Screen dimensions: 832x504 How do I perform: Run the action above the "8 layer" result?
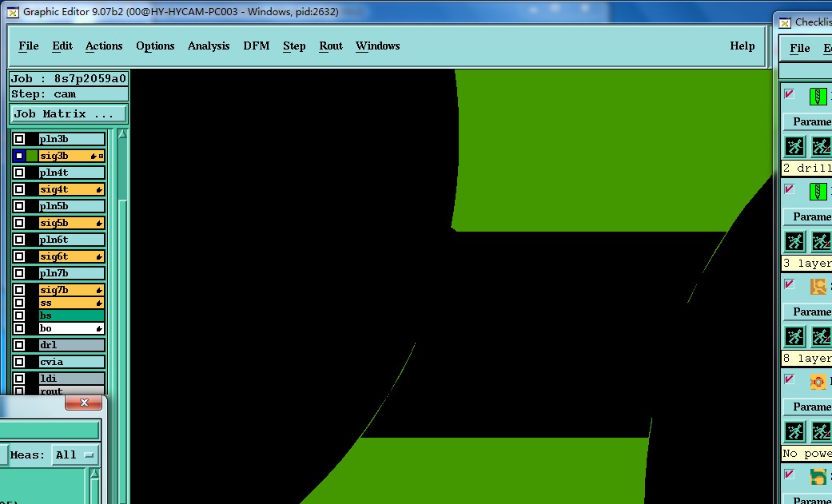point(794,336)
